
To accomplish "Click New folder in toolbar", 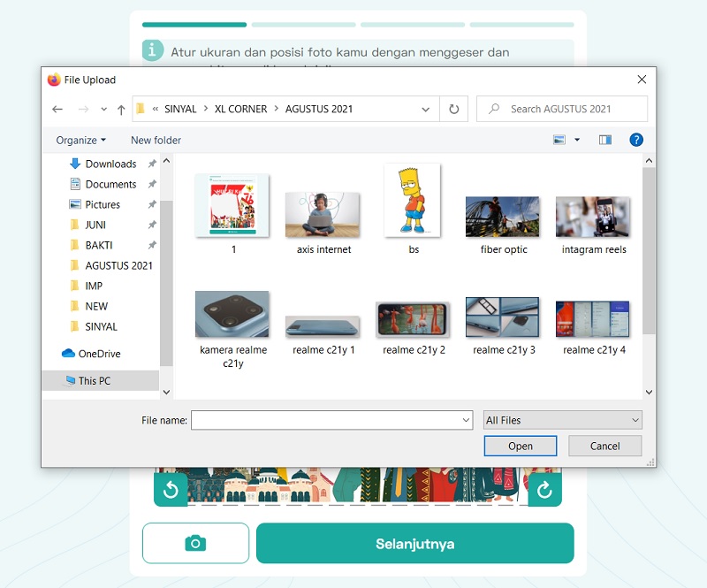I will (x=156, y=140).
